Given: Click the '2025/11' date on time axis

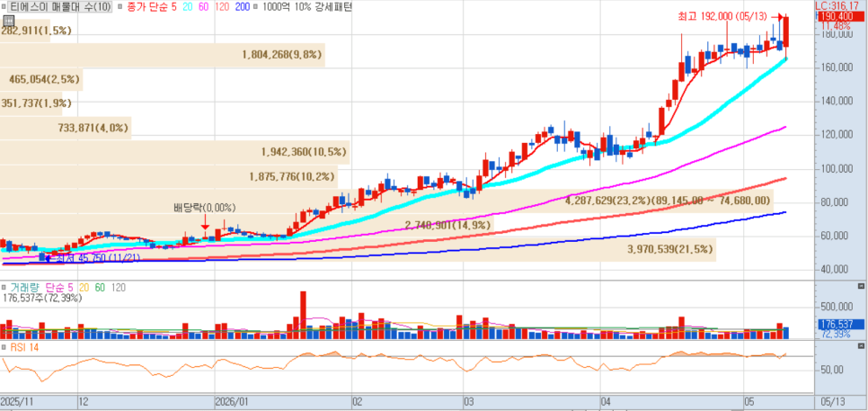Looking at the screenshot, I should click(16, 400).
